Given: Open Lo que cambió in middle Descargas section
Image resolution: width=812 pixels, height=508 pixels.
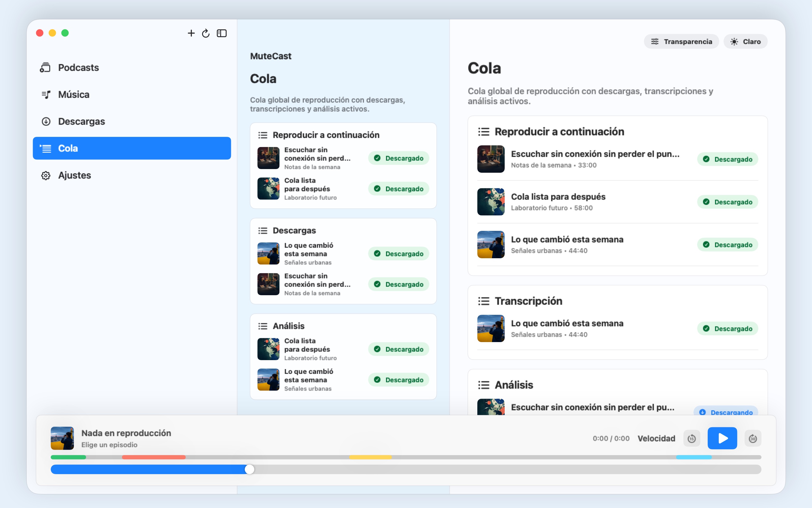Looking at the screenshot, I should click(x=343, y=253).
